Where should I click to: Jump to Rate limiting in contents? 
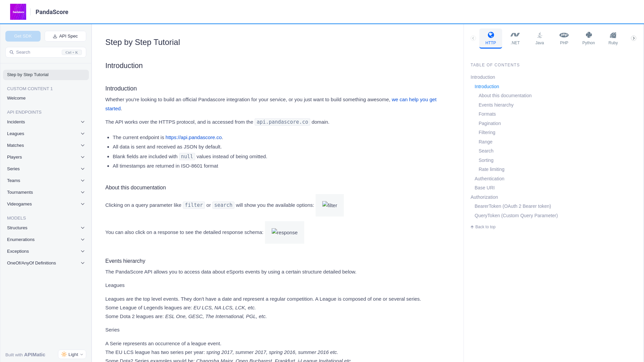coord(491,170)
